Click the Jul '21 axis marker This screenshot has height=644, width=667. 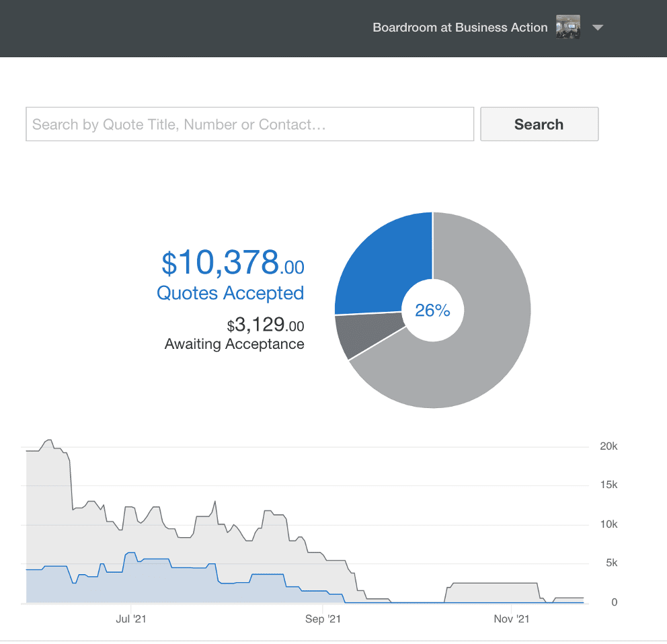coord(131,619)
